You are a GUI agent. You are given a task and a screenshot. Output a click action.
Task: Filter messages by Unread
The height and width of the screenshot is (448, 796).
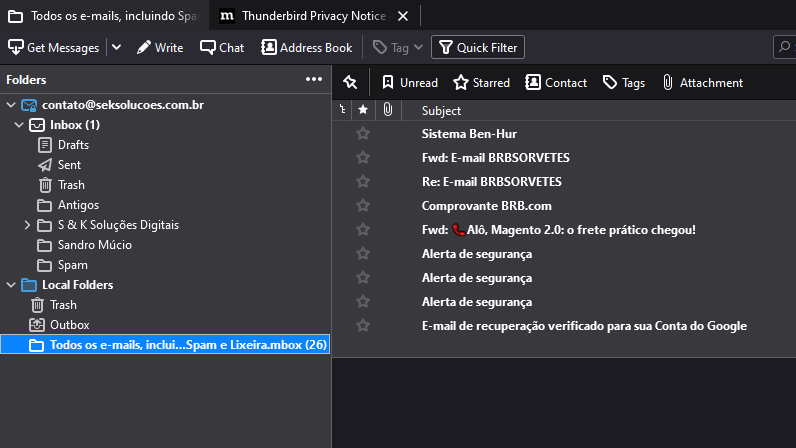point(409,83)
